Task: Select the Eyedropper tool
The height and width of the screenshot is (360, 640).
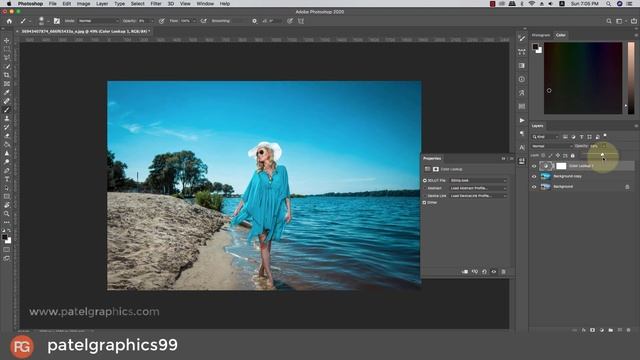Action: 7,92
